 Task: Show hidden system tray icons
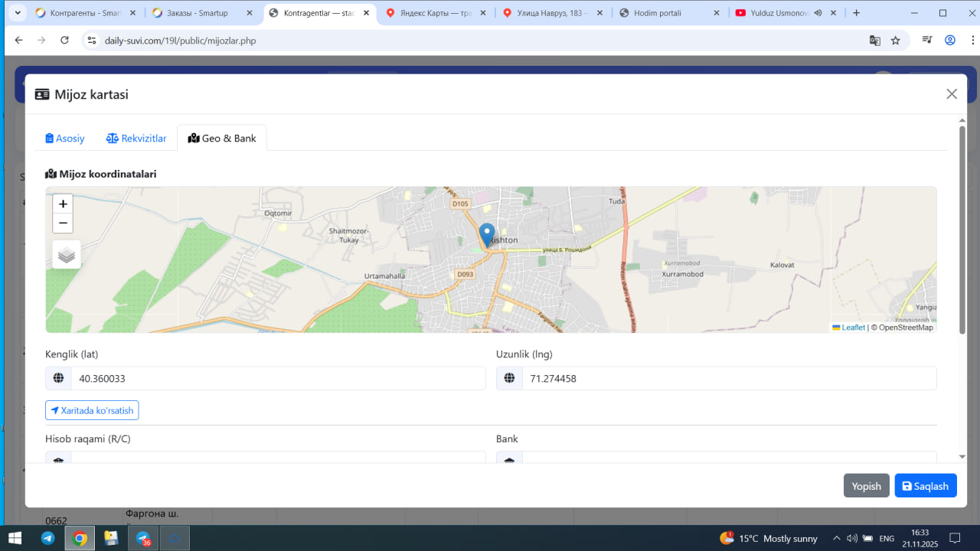837,539
